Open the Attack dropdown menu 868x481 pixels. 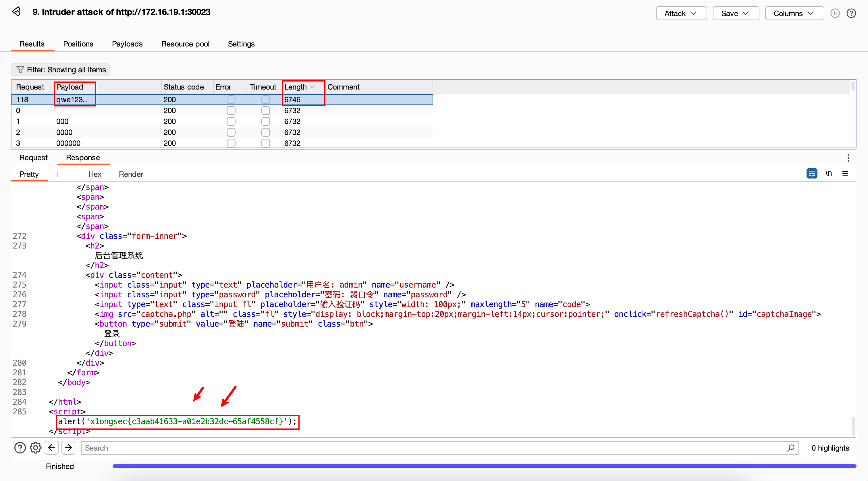tap(681, 13)
